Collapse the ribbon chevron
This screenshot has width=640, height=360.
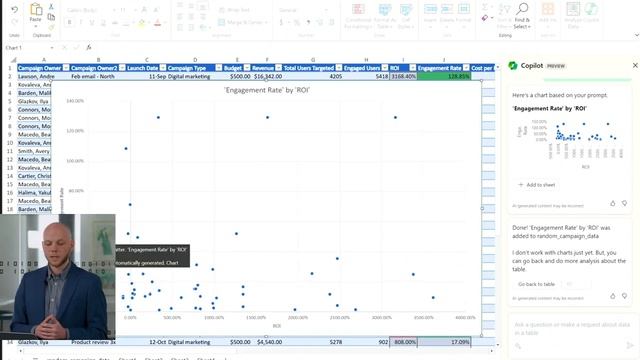tap(636, 35)
